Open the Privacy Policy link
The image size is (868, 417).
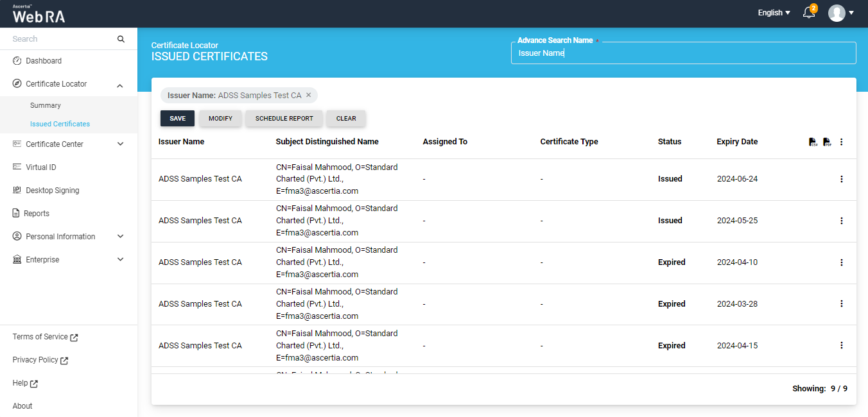click(40, 360)
